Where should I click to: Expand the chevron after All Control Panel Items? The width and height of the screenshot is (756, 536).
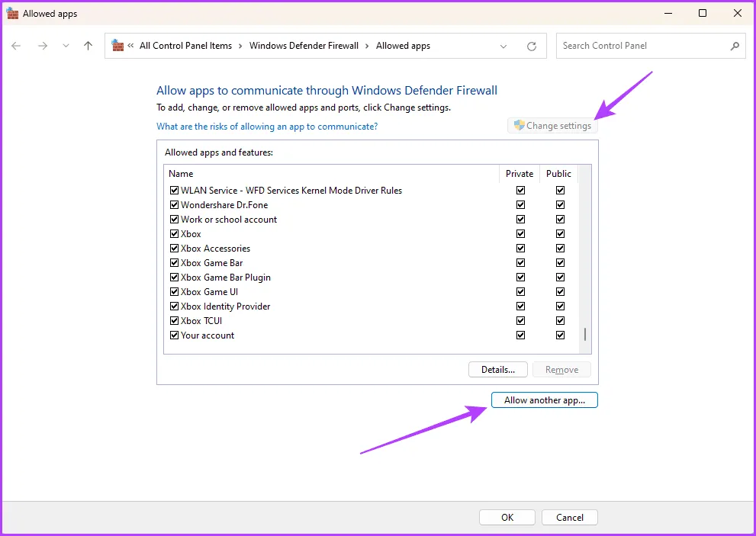click(240, 46)
